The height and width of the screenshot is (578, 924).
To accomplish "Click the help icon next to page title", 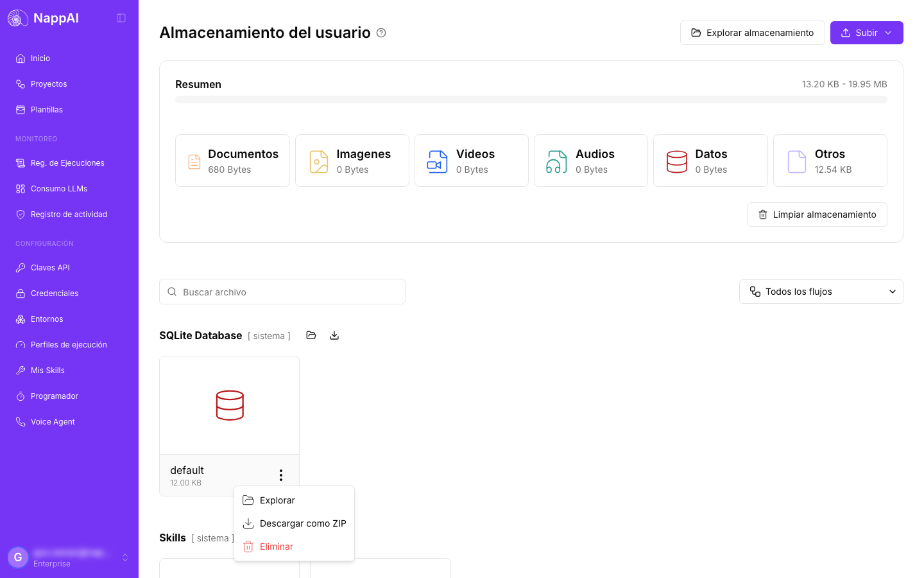I will pos(381,33).
